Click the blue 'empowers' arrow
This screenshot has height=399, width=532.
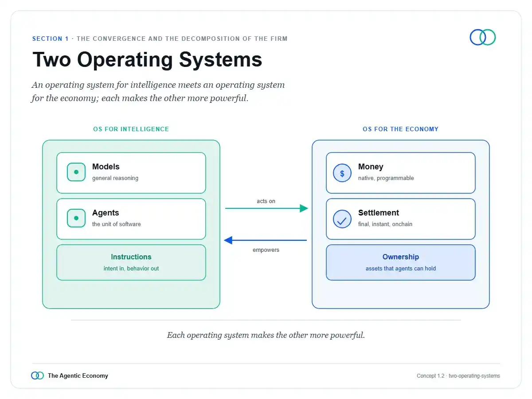[x=265, y=240]
